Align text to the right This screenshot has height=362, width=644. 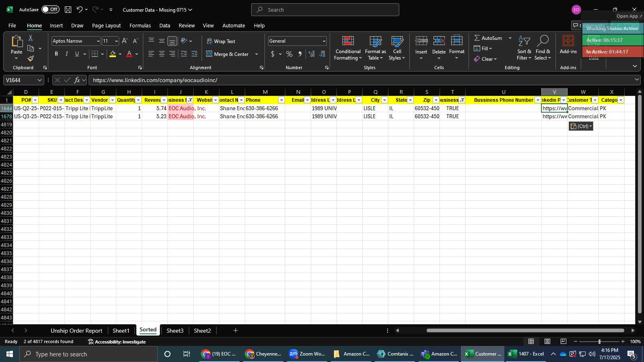tap(172, 54)
